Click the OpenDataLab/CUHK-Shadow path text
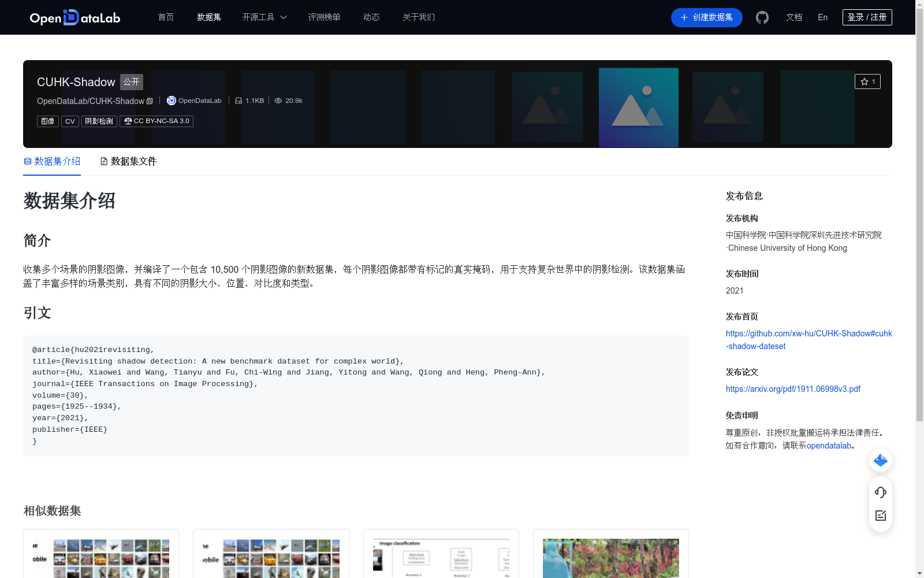 click(x=91, y=101)
